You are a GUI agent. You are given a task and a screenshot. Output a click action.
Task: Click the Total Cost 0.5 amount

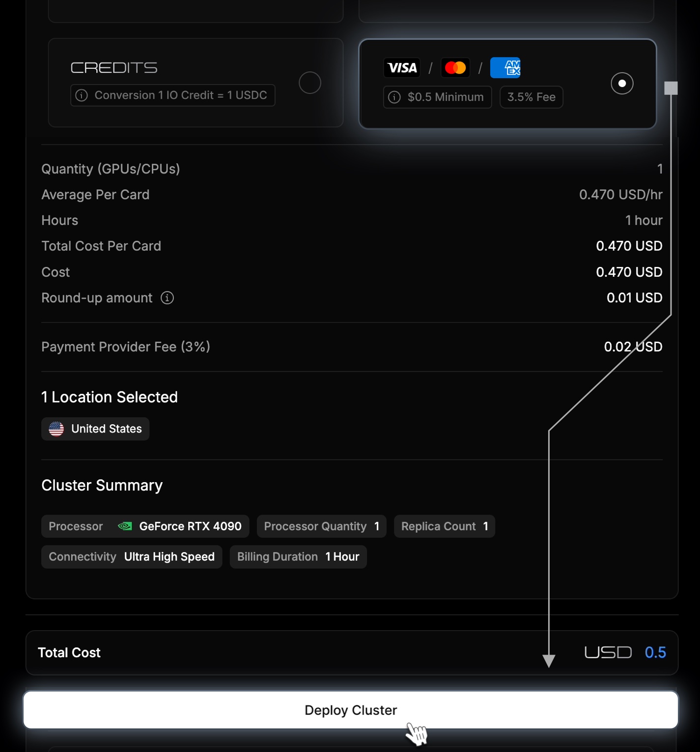click(655, 653)
